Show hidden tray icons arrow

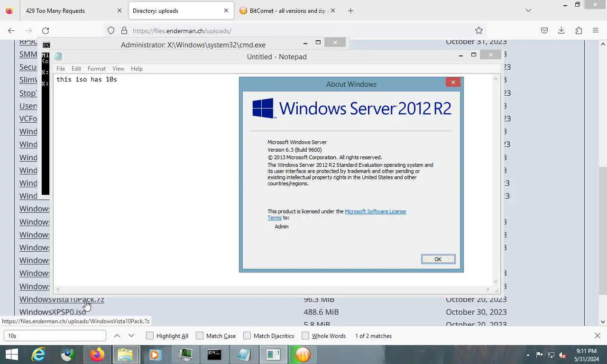tap(528, 355)
